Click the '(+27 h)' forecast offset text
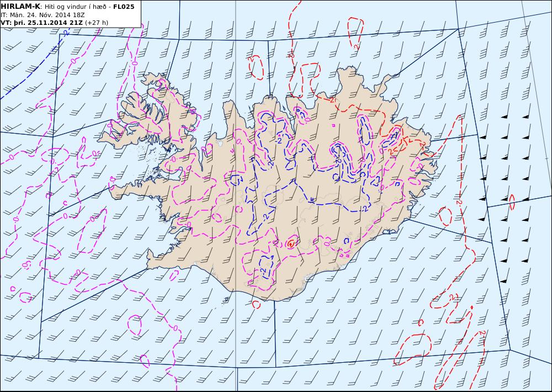The image size is (552, 392). click(97, 23)
